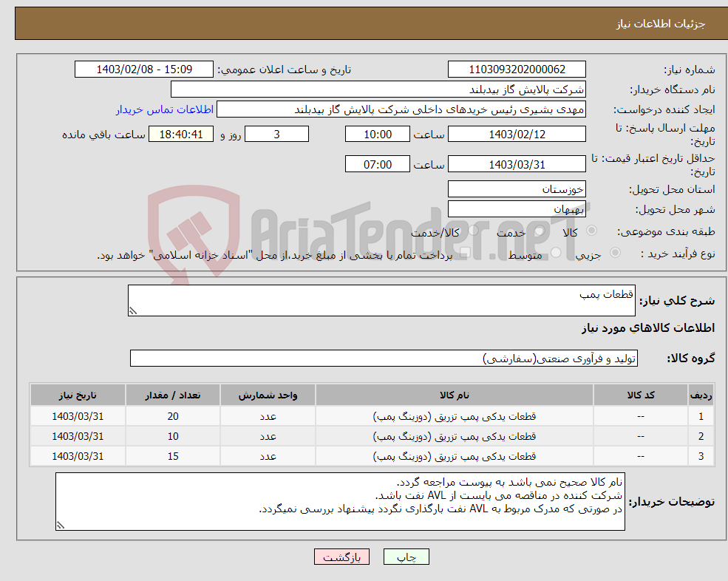Click the چاپ (print) button
Viewport: 728px width, 581px height.
click(x=406, y=557)
